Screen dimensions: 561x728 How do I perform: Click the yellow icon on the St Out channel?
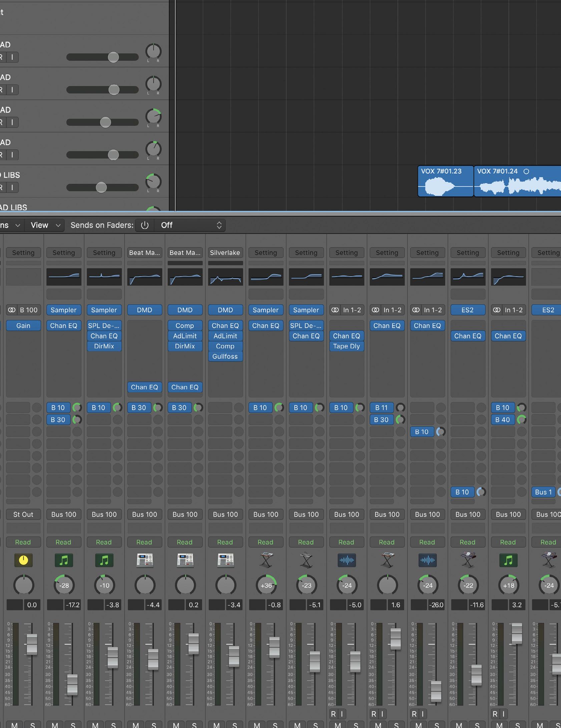[x=23, y=560]
